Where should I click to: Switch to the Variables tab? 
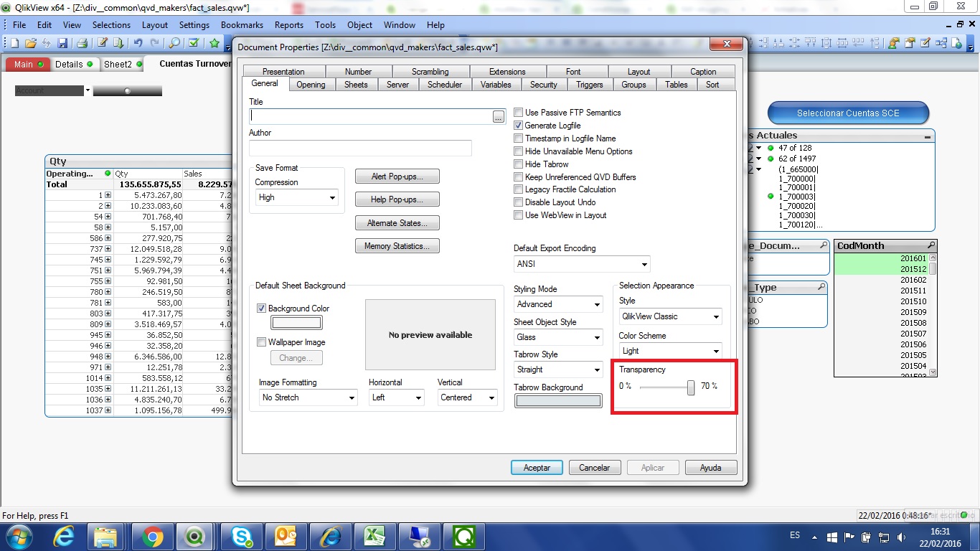tap(496, 85)
